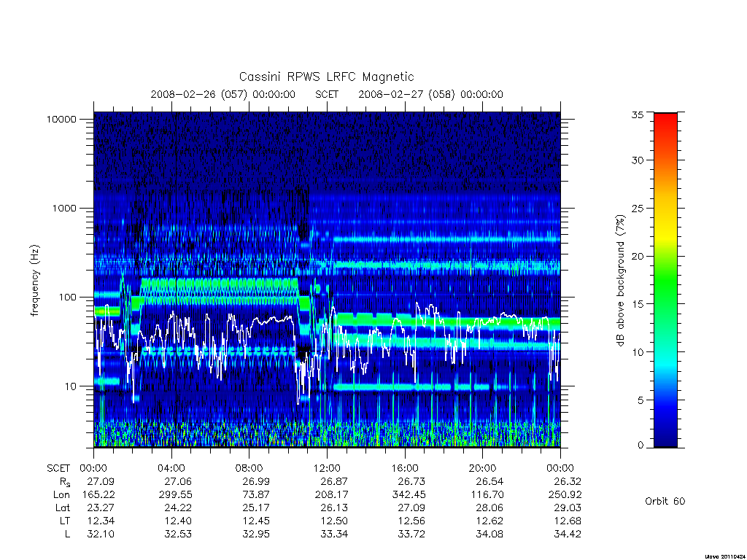
Task: Click the 30 color bar tick label
Action: coord(638,160)
